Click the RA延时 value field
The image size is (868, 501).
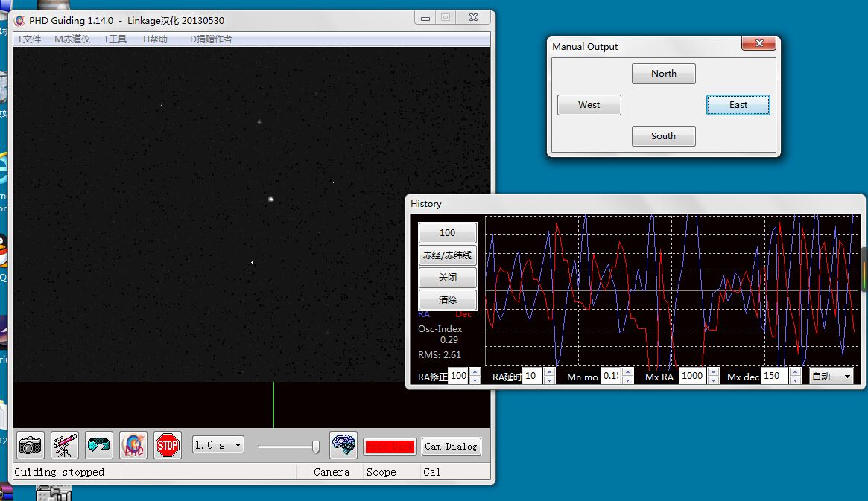(x=533, y=376)
